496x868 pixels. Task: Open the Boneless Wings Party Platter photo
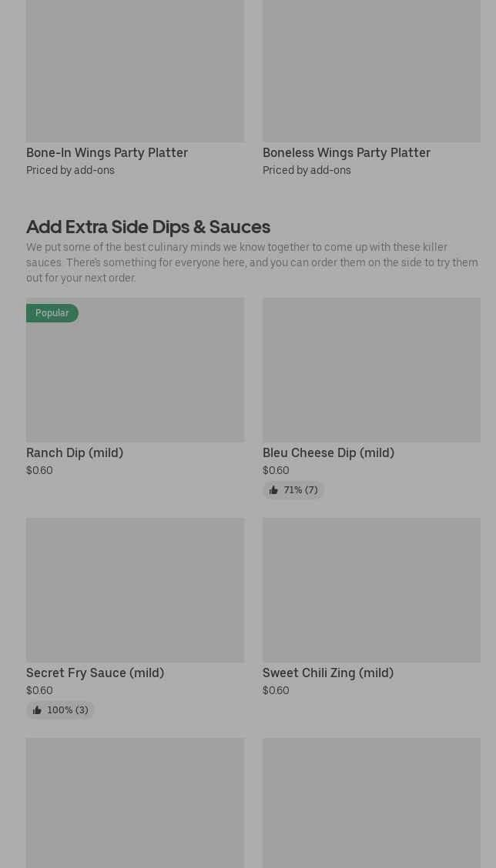[x=371, y=71]
